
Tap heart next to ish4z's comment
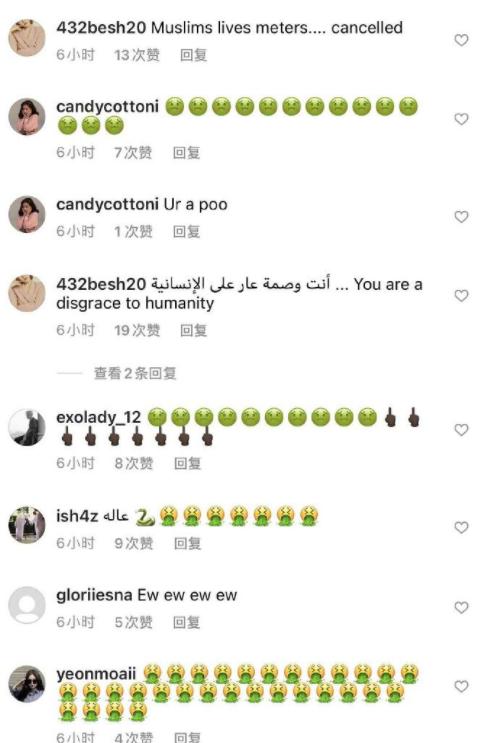pos(461,527)
